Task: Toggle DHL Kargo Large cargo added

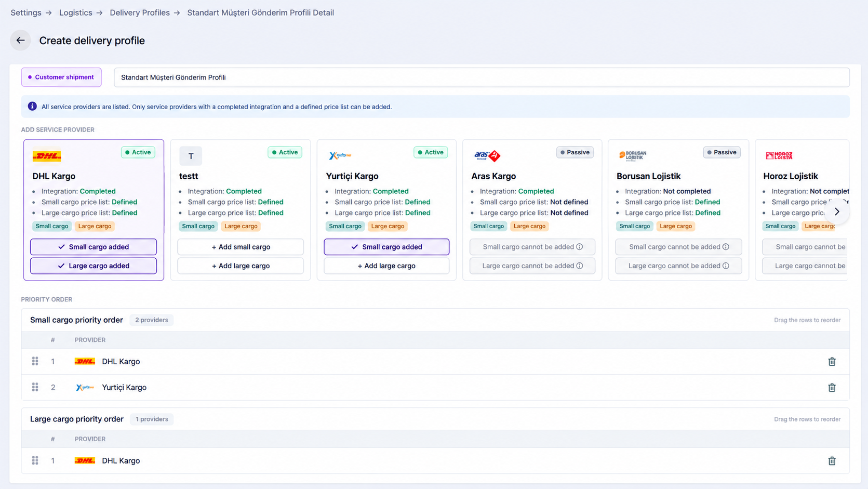Action: click(94, 266)
